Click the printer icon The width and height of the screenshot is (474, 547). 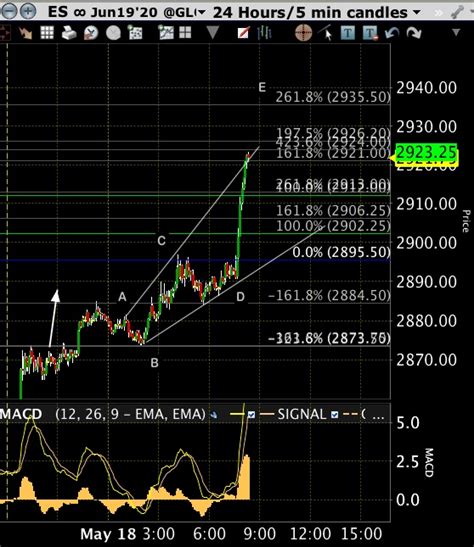(x=69, y=33)
